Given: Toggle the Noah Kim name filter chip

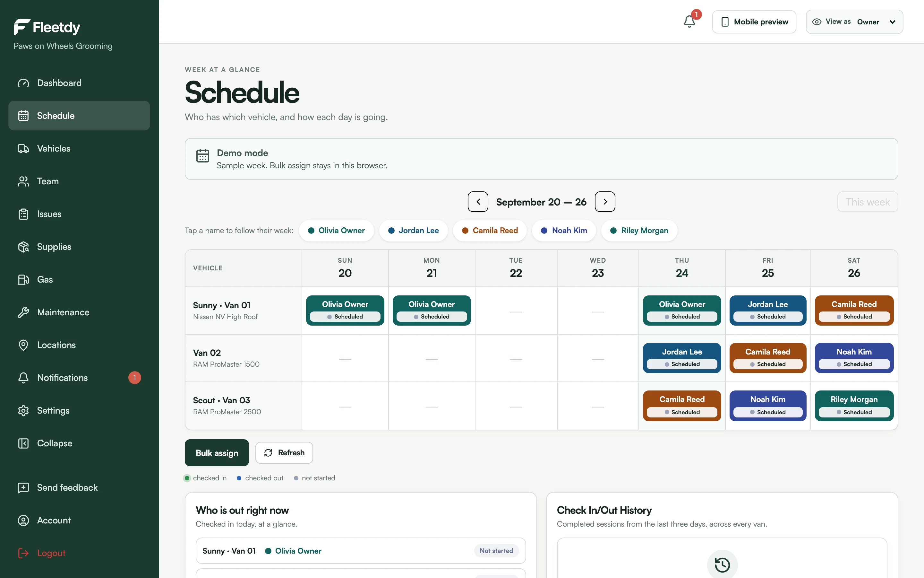Looking at the screenshot, I should pyautogui.click(x=564, y=231).
